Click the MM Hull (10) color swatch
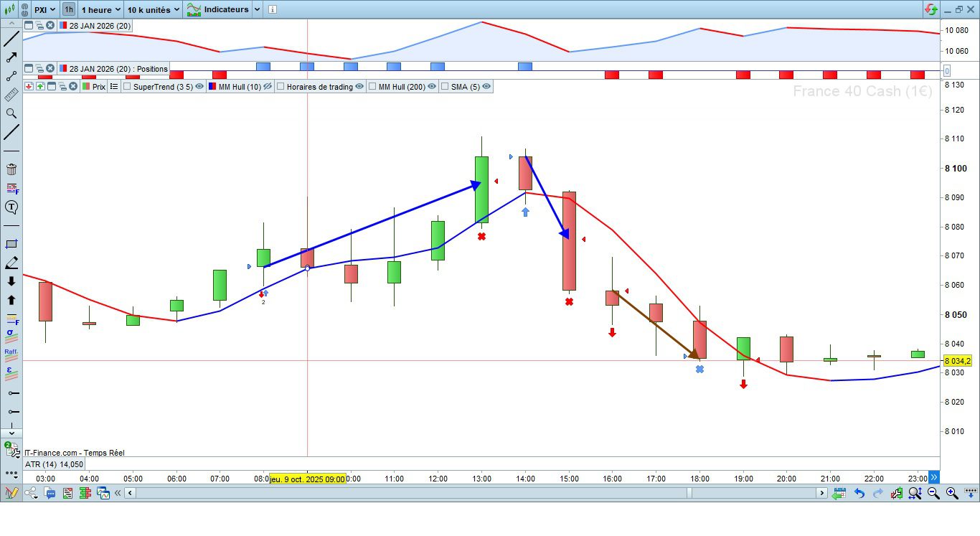The image size is (980, 536). [212, 87]
